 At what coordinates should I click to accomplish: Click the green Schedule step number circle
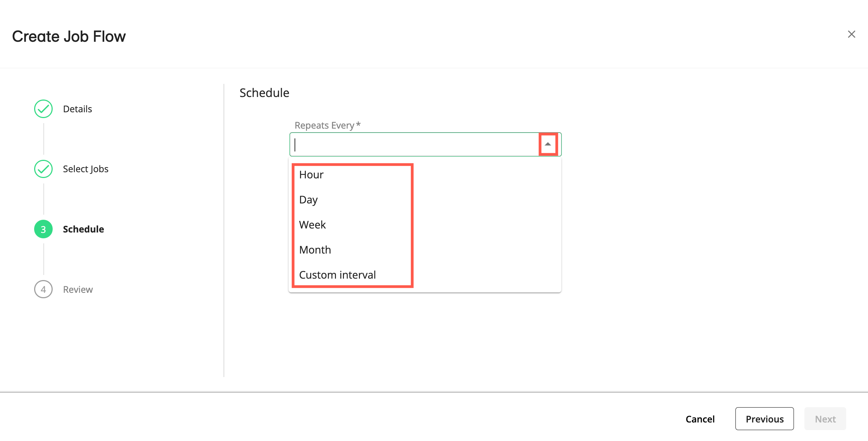43,229
